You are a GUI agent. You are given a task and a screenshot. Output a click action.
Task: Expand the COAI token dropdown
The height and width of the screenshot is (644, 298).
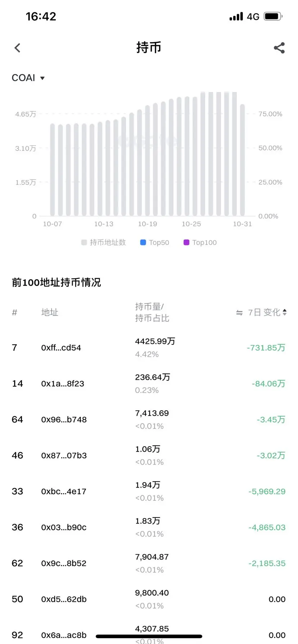pos(28,78)
